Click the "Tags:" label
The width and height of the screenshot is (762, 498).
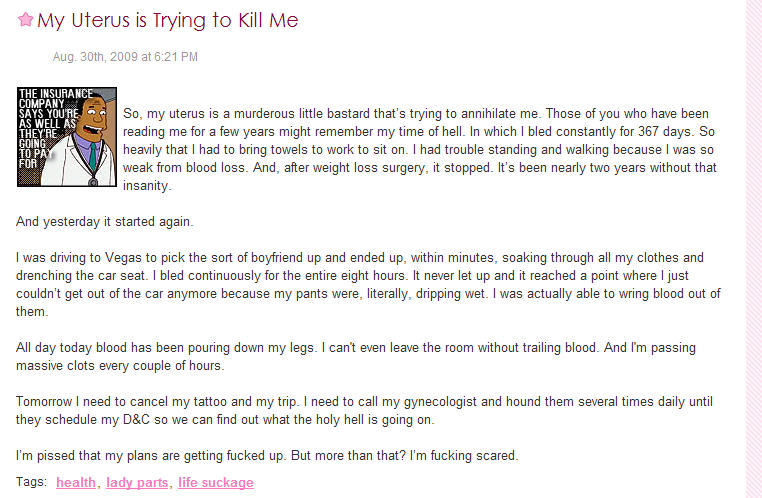point(32,482)
